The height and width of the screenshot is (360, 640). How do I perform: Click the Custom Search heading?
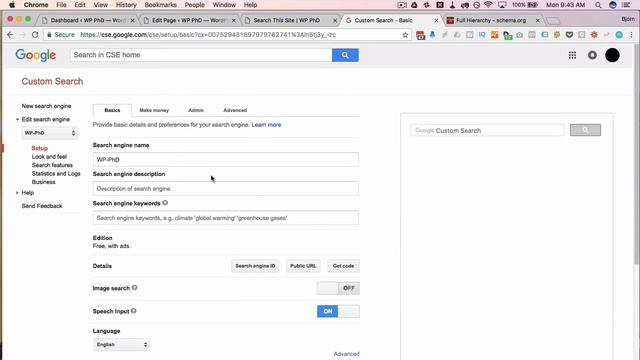[x=52, y=81]
